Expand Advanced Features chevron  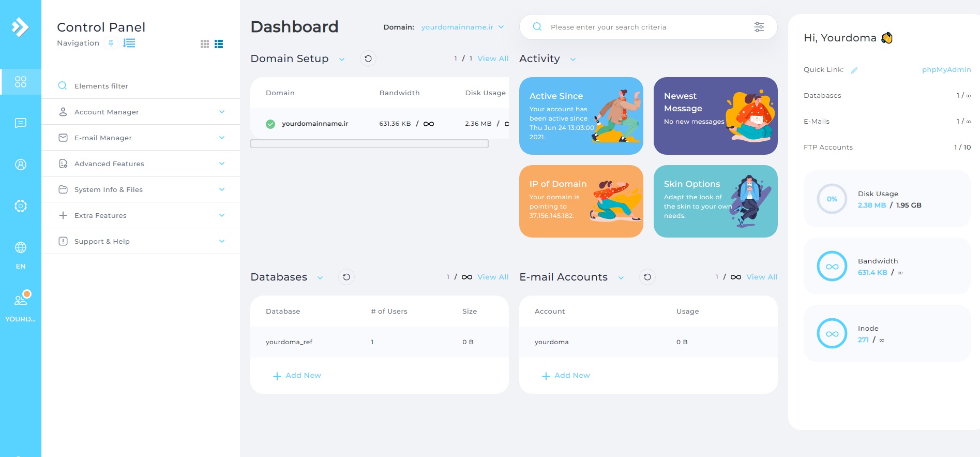(222, 164)
